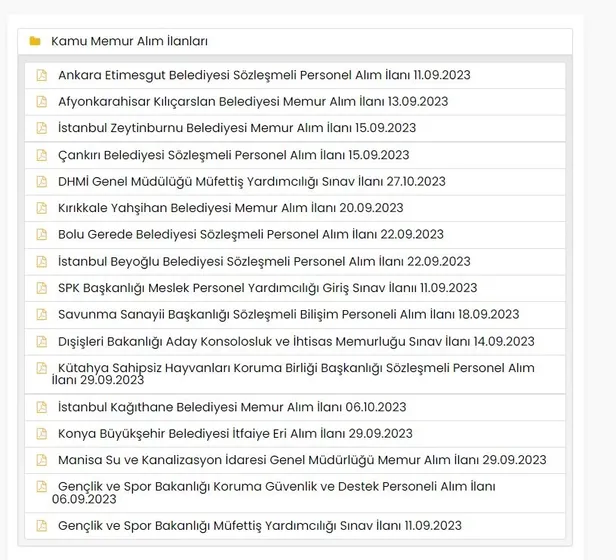Click PDF icon for Afyonkarahisar Kılıçarslan Belediyesi ilanı
616x560 pixels.
(x=42, y=102)
